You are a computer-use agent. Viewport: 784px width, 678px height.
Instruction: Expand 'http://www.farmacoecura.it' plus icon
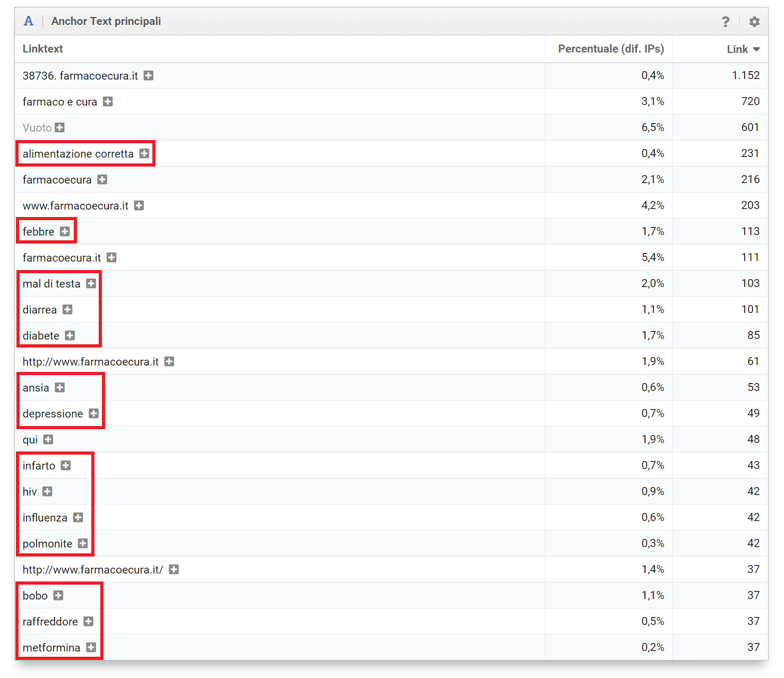(169, 361)
